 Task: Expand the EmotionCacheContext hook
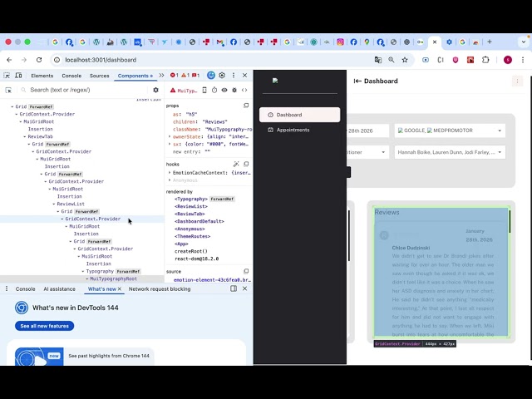coord(170,172)
